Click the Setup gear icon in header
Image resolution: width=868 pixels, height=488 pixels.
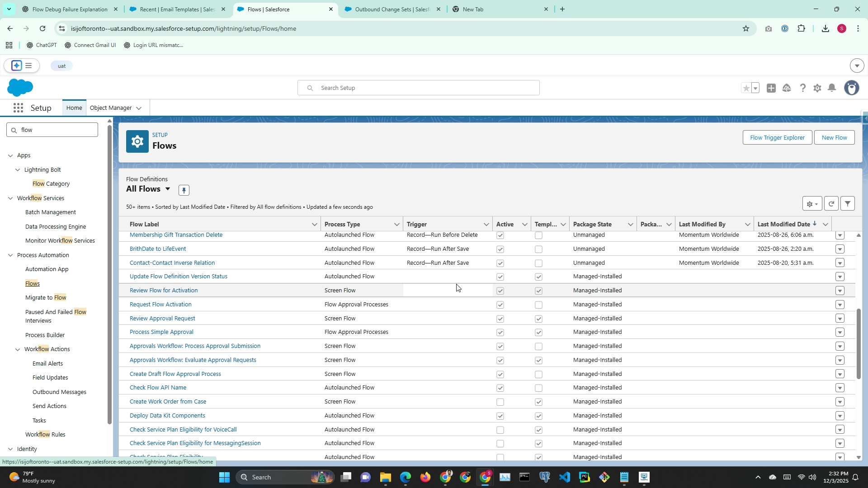(x=817, y=88)
